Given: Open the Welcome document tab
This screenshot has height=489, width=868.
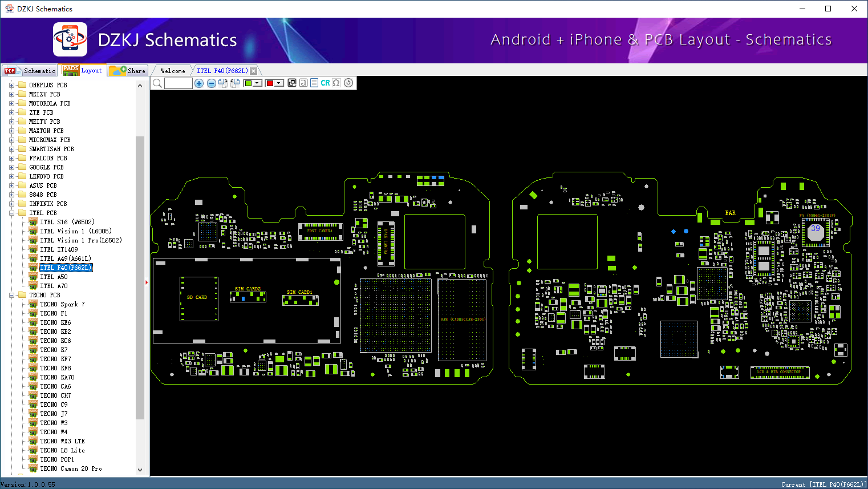Looking at the screenshot, I should [x=173, y=71].
